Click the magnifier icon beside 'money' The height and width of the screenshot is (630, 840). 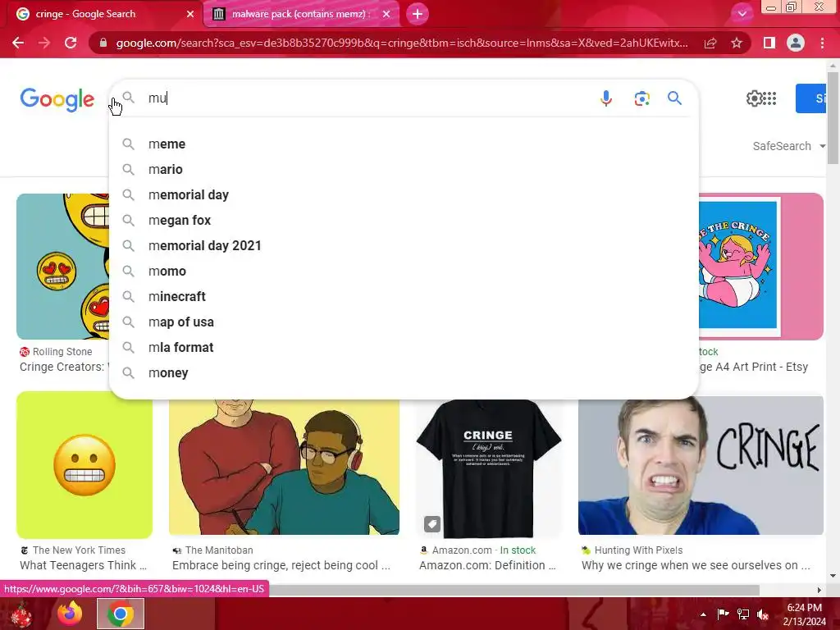pos(128,373)
